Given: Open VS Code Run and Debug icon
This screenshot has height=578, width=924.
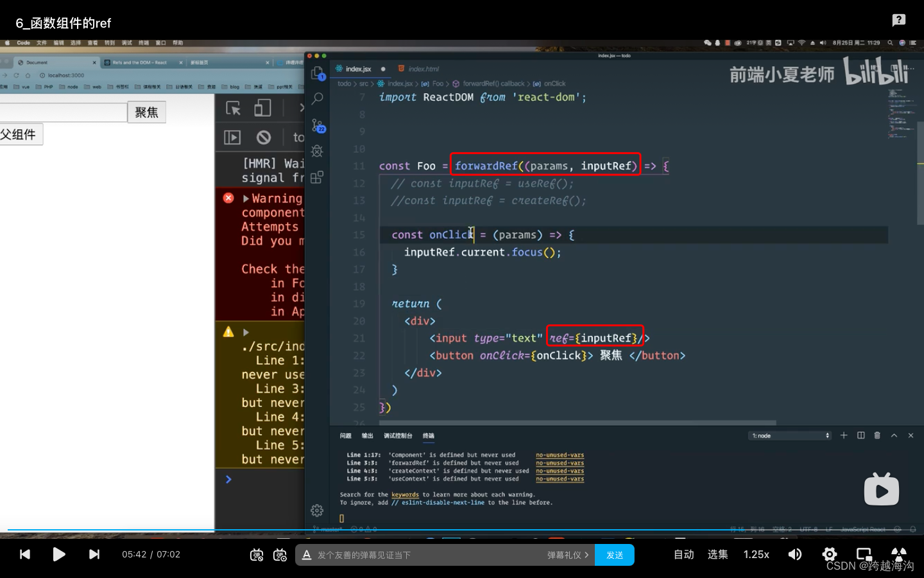Looking at the screenshot, I should click(x=317, y=151).
